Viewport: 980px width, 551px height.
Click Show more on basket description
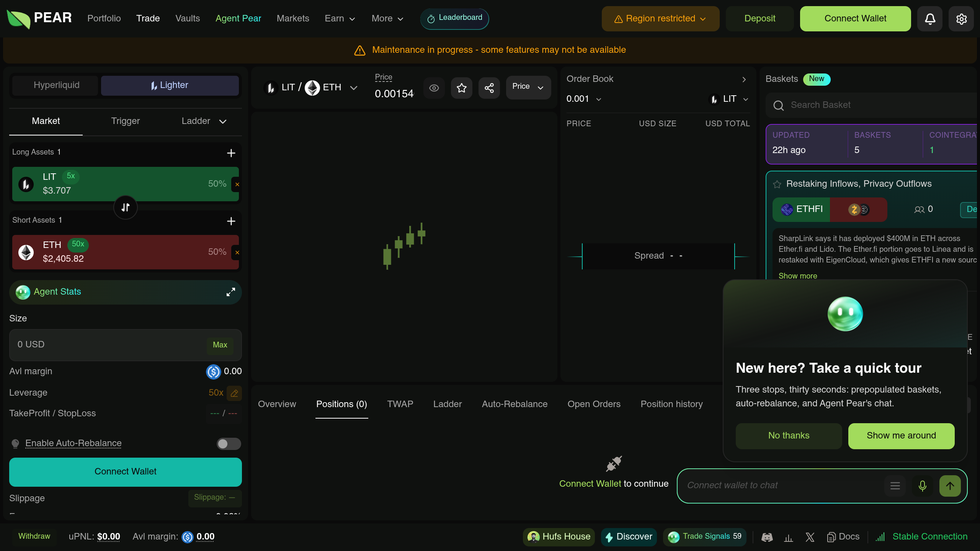click(x=798, y=276)
